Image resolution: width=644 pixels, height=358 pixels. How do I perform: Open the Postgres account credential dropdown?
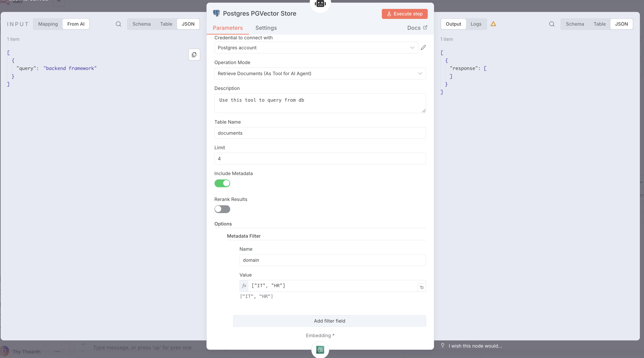(x=316, y=47)
